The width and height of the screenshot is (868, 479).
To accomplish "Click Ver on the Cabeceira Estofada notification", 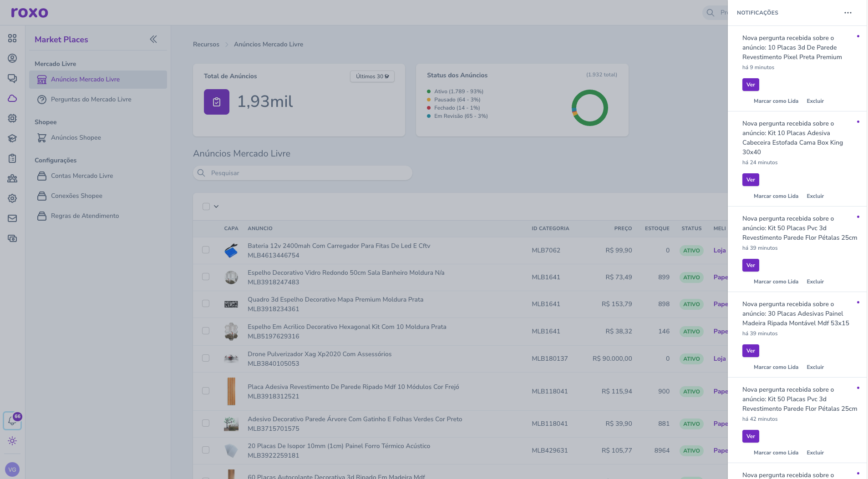I will tap(751, 180).
